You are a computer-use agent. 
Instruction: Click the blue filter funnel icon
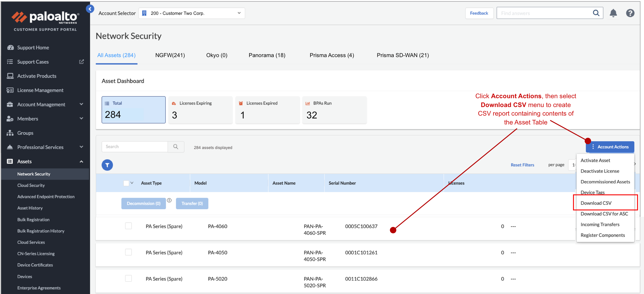[107, 165]
